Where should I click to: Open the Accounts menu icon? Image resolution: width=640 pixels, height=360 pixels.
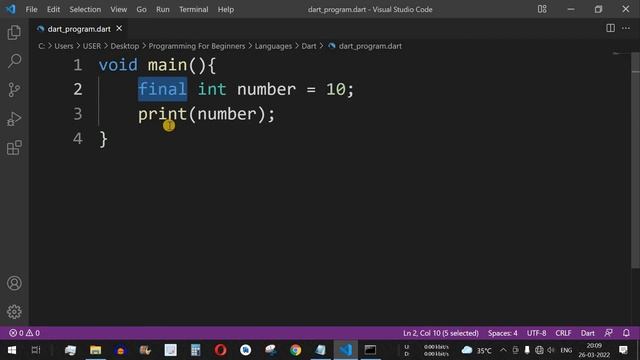[14, 283]
